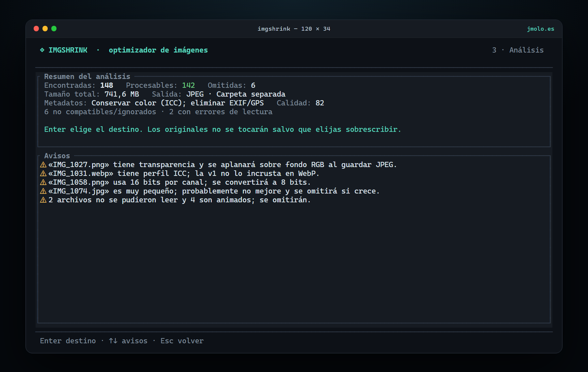This screenshot has height=372, width=588.
Task: Minimize the window with yellow button
Action: (x=45, y=29)
